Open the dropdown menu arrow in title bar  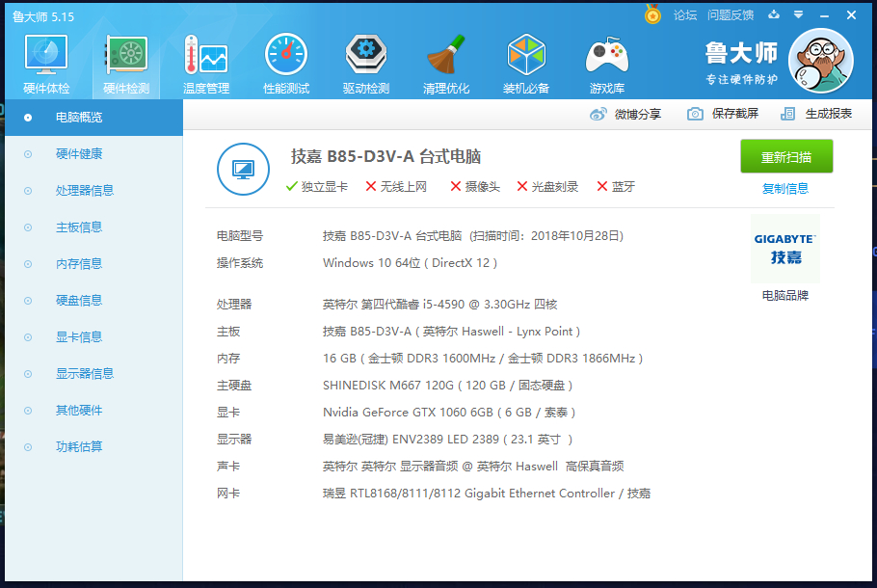click(799, 15)
